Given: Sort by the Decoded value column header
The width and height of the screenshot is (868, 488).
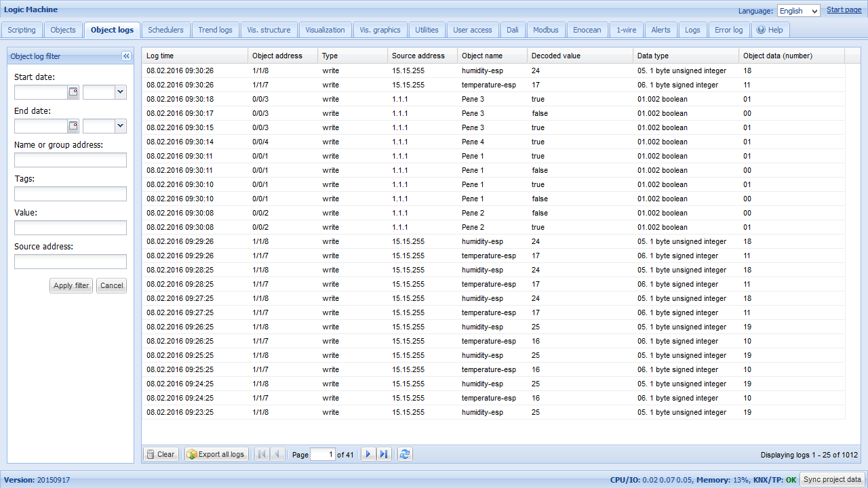Looking at the screenshot, I should [x=580, y=56].
